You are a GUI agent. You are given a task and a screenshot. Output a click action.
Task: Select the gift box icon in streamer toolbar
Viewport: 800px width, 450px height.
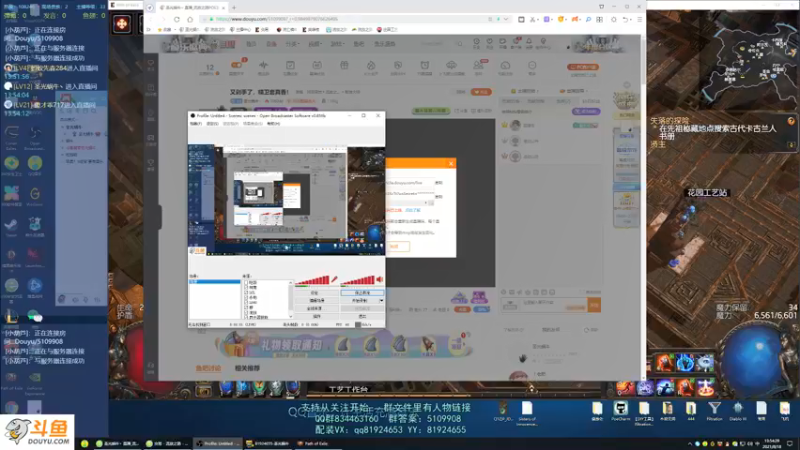tap(344, 65)
